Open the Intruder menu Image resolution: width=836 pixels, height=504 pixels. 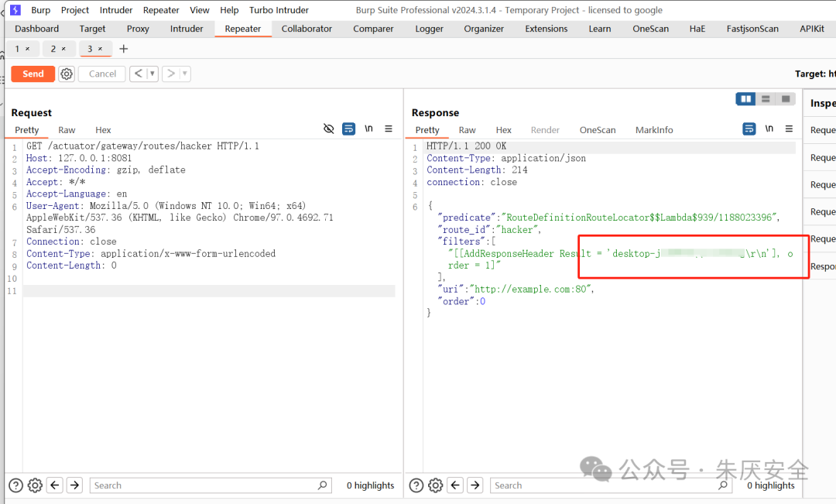click(115, 10)
